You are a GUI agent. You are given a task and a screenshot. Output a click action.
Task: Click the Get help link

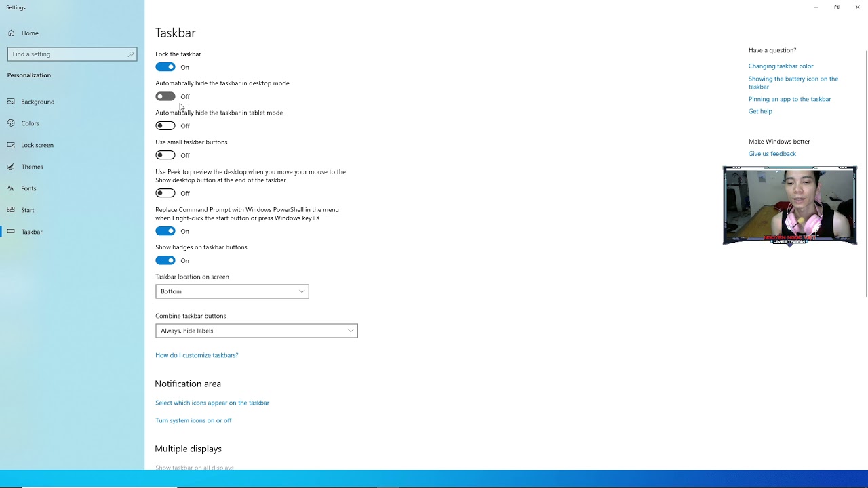[760, 111]
